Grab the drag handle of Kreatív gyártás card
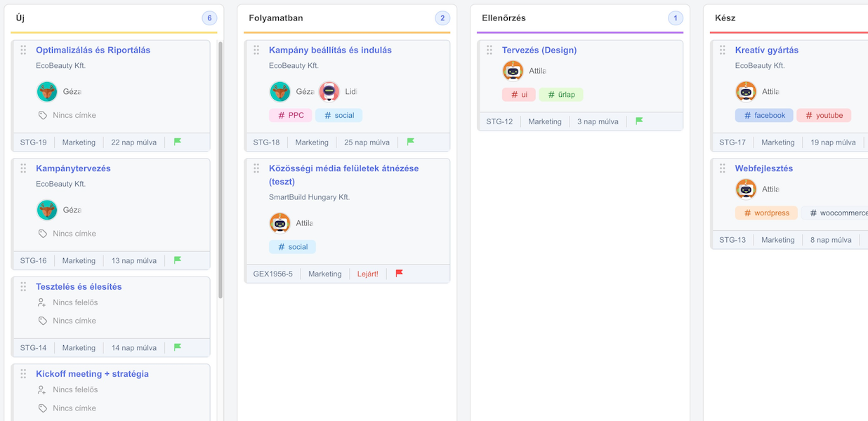 point(723,50)
